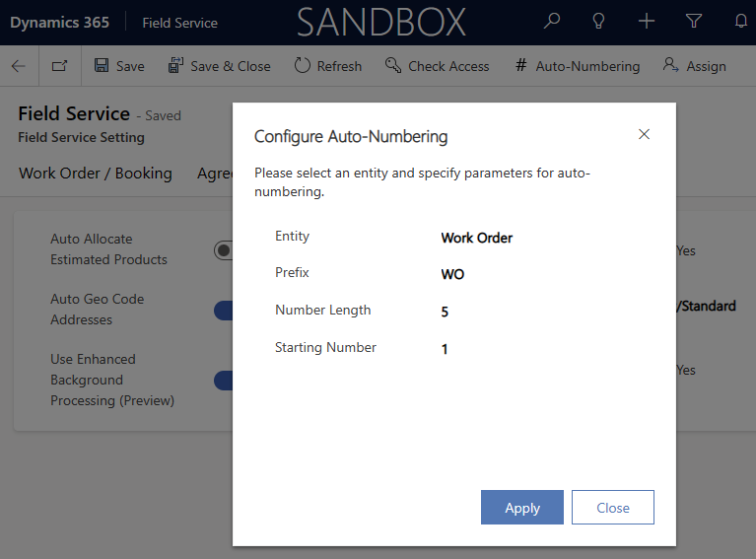Viewport: 756px width, 559px height.
Task: Click the Save toolbar label
Action: [130, 66]
